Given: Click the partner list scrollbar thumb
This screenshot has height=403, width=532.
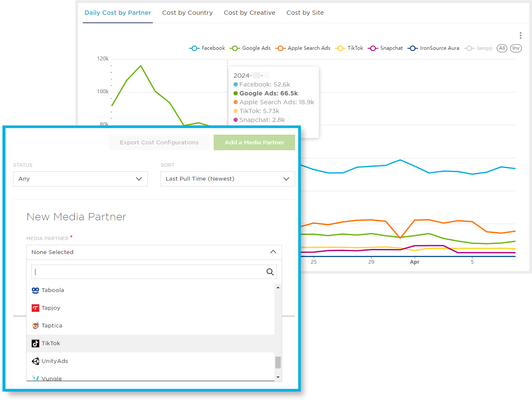Looking at the screenshot, I should (x=278, y=362).
